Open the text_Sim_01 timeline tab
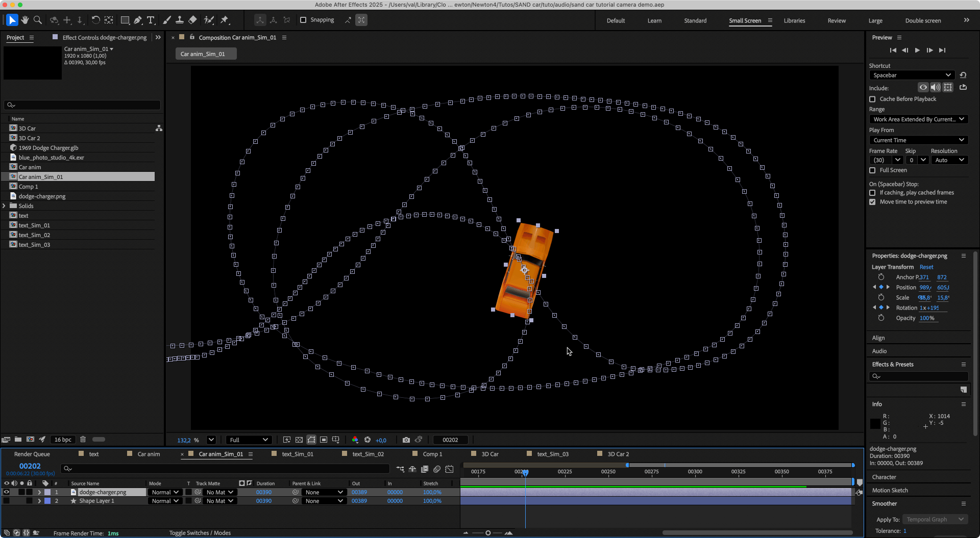The image size is (980, 538). click(298, 454)
